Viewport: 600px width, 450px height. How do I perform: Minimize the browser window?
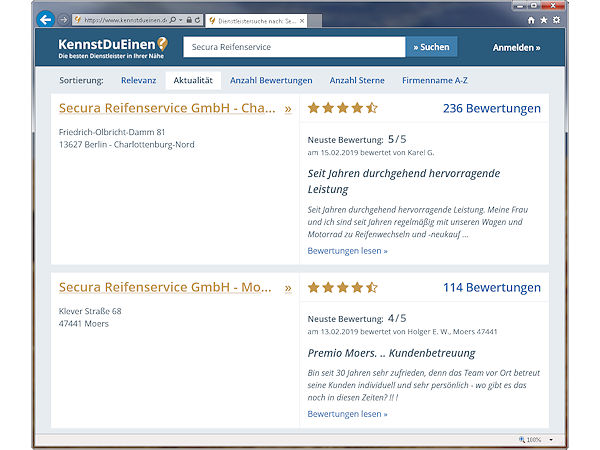click(x=519, y=6)
